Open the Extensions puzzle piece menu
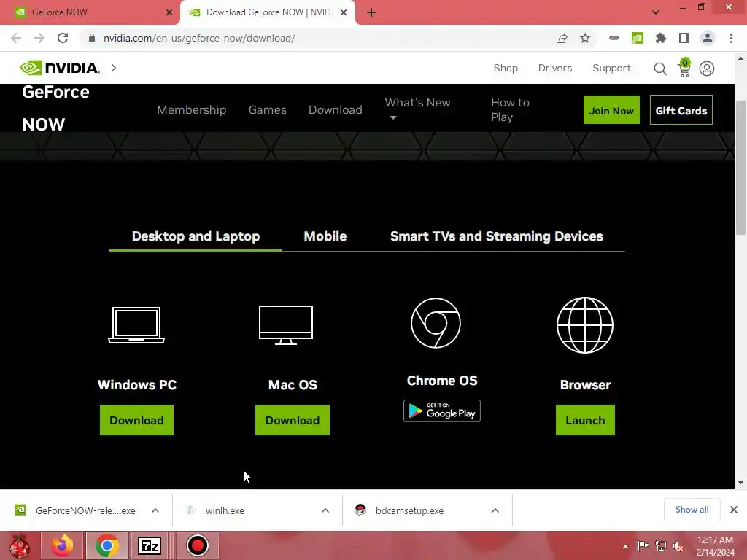Image resolution: width=747 pixels, height=560 pixels. coord(661,38)
